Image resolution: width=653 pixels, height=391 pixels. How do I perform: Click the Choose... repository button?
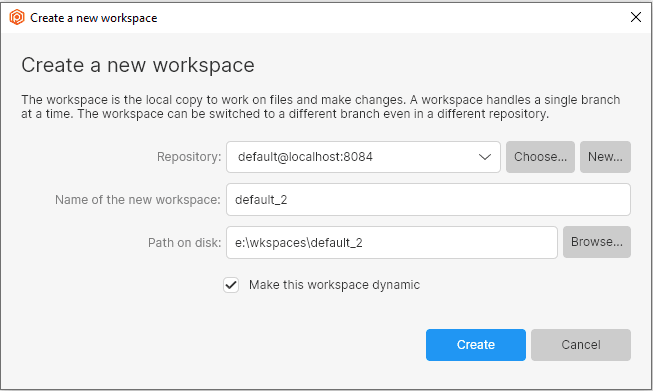tap(540, 157)
